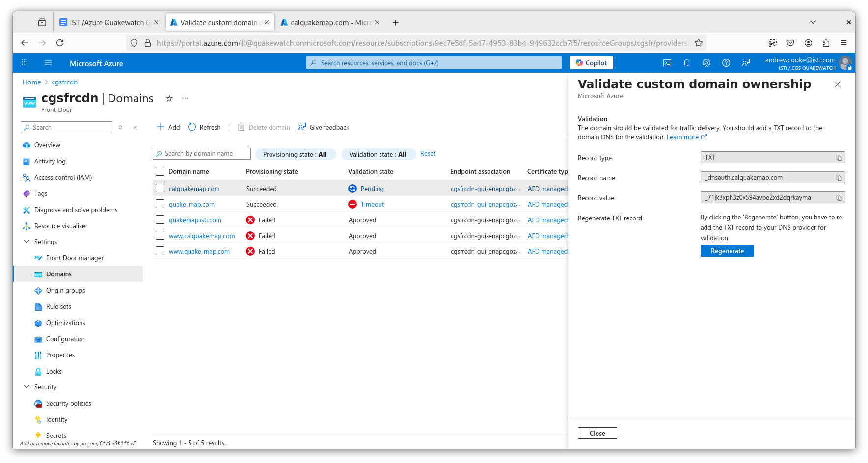Check the calquakemap.com row checkbox
Image resolution: width=868 pixels, height=463 pixels.
pos(160,188)
